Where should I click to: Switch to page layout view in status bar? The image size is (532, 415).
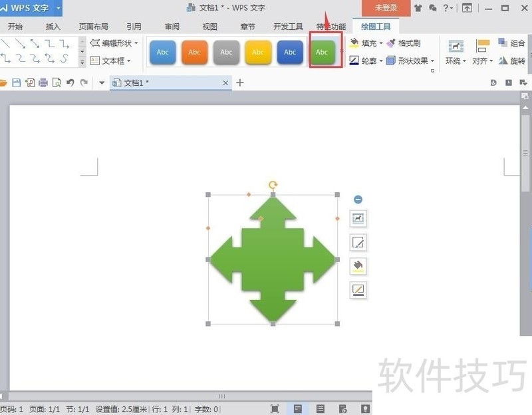tap(297, 409)
